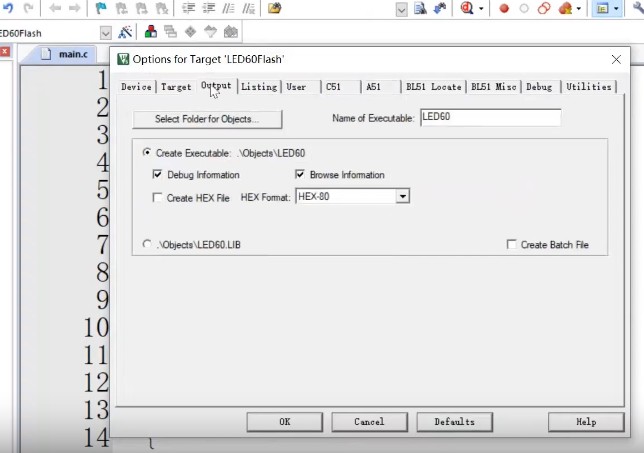Close the Options for Target dialog
Viewport: 644px width, 453px height.
click(616, 60)
